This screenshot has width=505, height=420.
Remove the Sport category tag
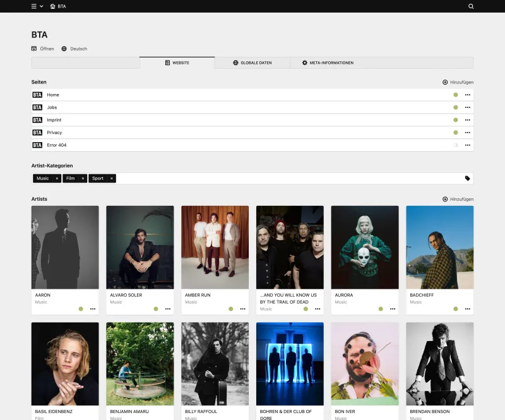coord(111,178)
